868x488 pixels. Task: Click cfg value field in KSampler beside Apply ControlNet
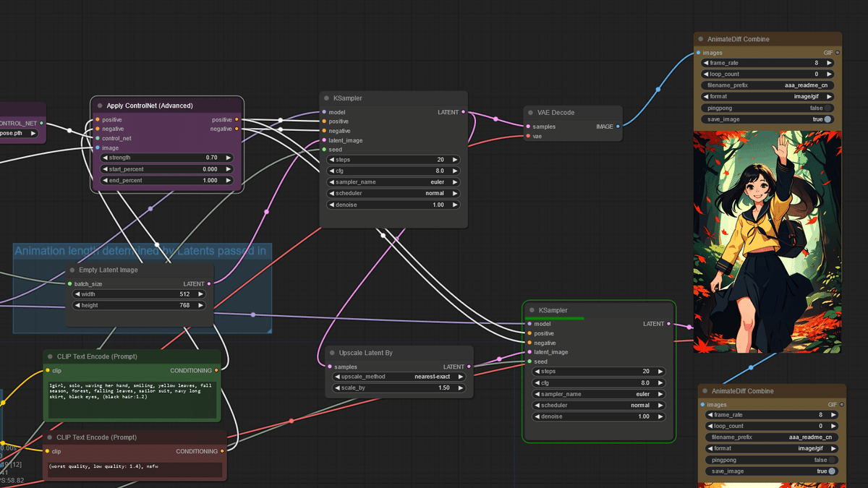pos(393,171)
